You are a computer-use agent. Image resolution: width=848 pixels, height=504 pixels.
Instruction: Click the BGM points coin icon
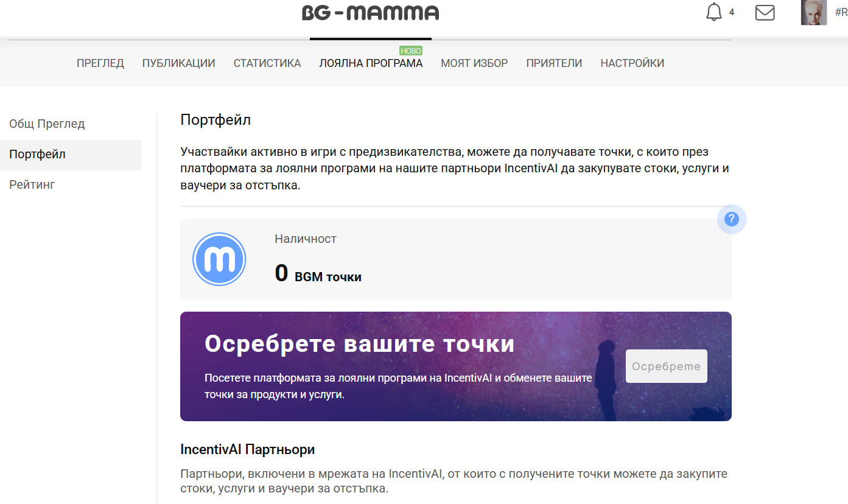[x=219, y=259]
